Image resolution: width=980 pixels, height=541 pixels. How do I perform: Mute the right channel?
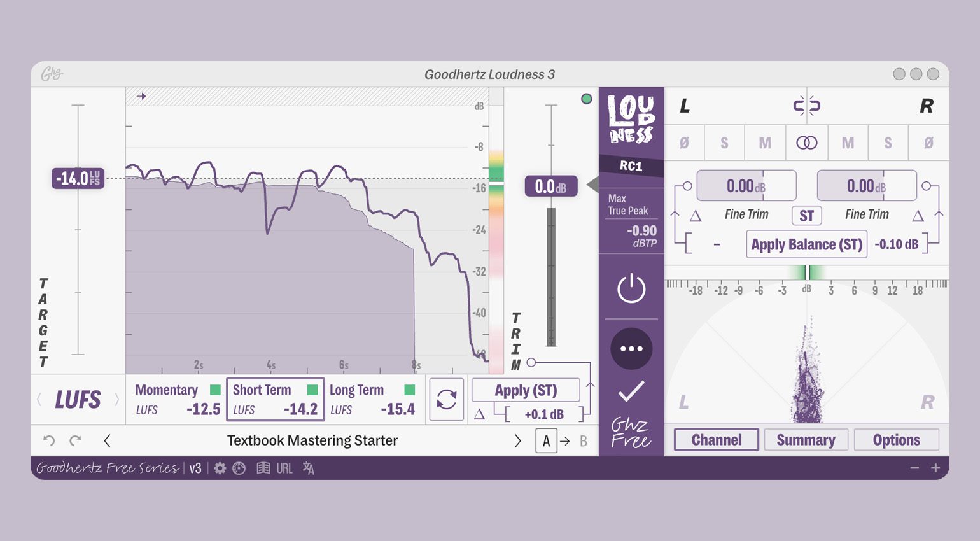coord(848,143)
